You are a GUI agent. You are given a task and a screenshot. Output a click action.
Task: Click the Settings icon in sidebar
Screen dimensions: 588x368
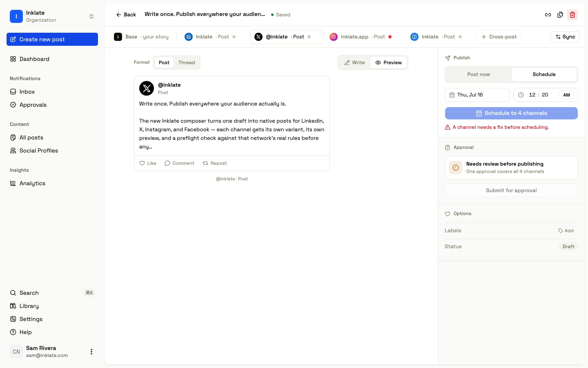[13, 319]
